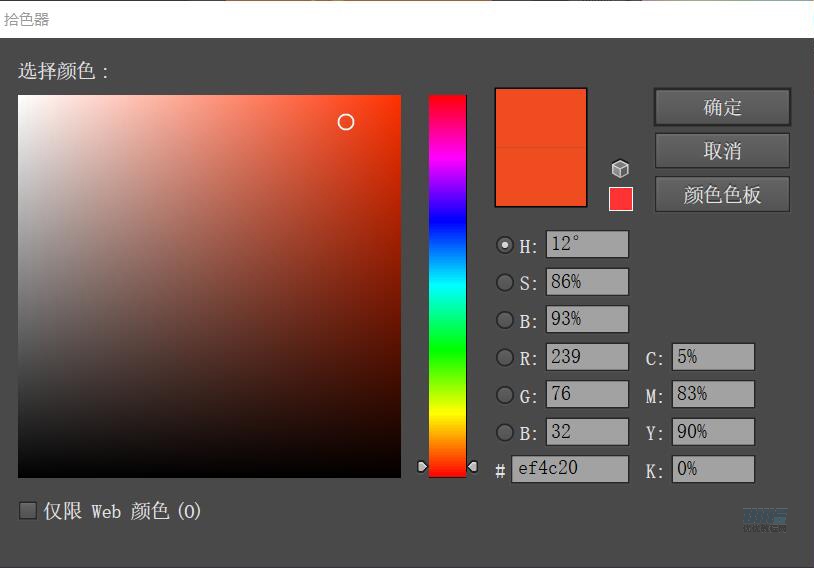Select the H hue radio button
Viewport: 814px width, 568px height.
pos(505,245)
